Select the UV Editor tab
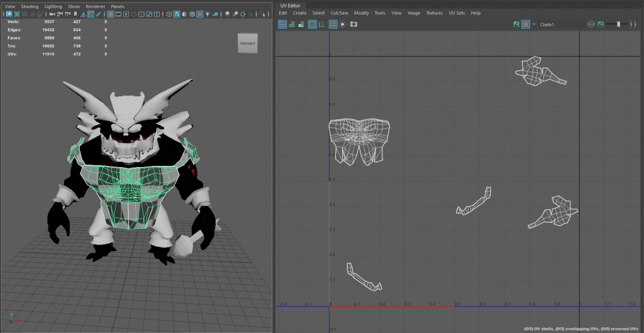The width and height of the screenshot is (644, 333). coord(290,6)
